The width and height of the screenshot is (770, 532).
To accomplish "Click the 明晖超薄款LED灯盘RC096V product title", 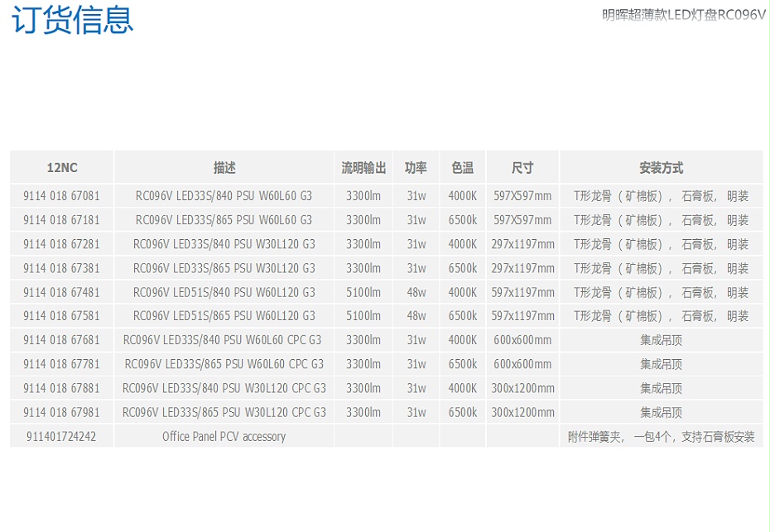I will (x=684, y=15).
